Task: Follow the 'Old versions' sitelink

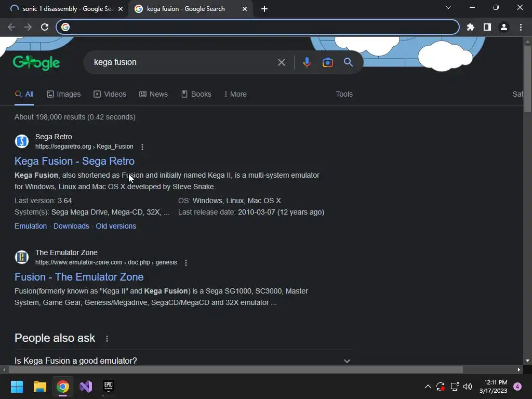Action: coord(116,227)
